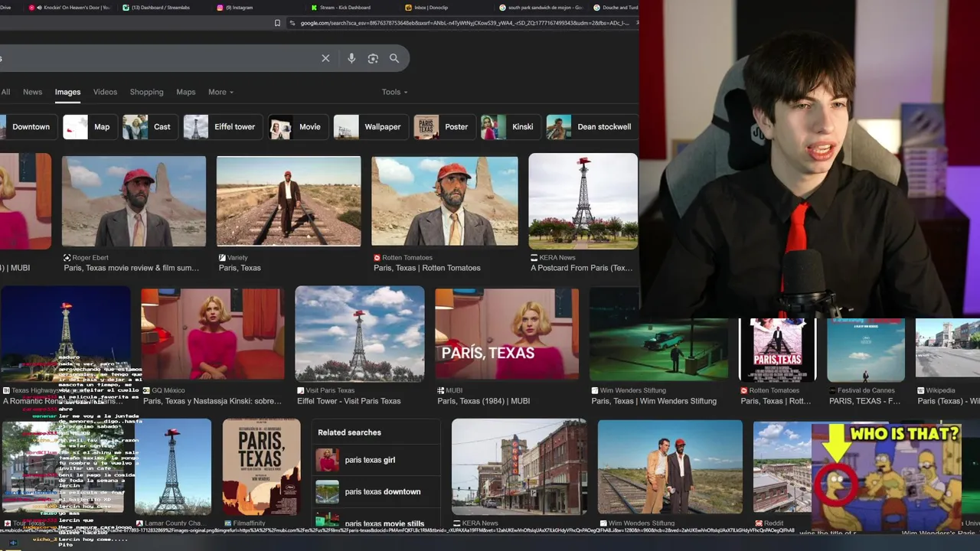Viewport: 980px width, 551px height.
Task: Open the KERA News downtown street image
Action: pos(519,467)
